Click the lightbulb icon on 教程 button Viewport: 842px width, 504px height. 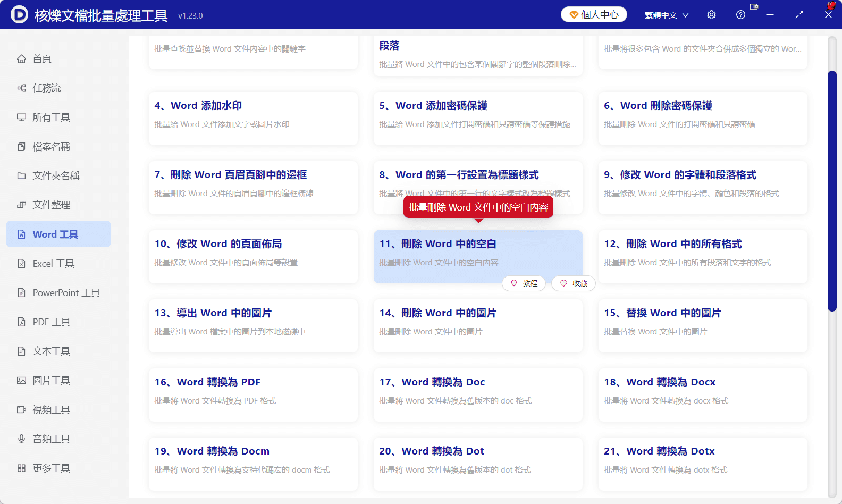514,284
